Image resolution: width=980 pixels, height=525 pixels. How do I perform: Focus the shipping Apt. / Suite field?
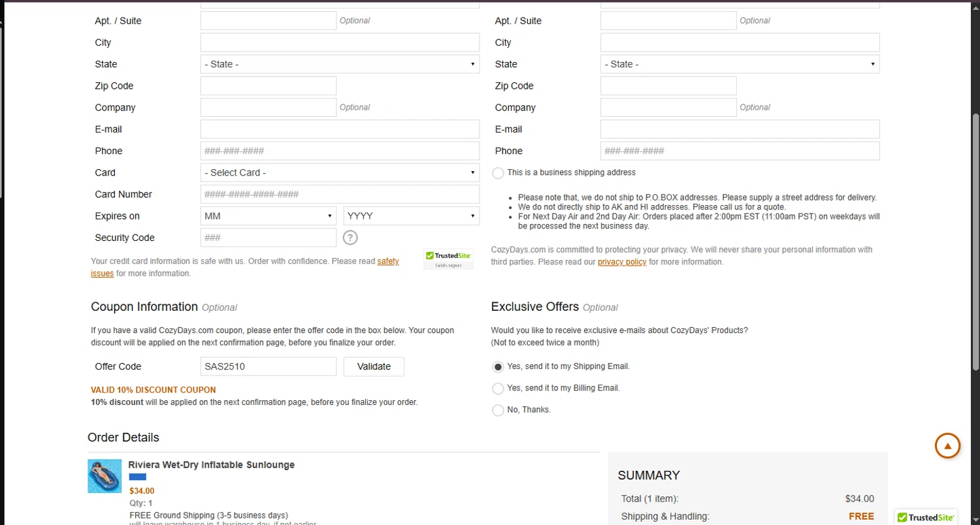click(x=668, y=20)
